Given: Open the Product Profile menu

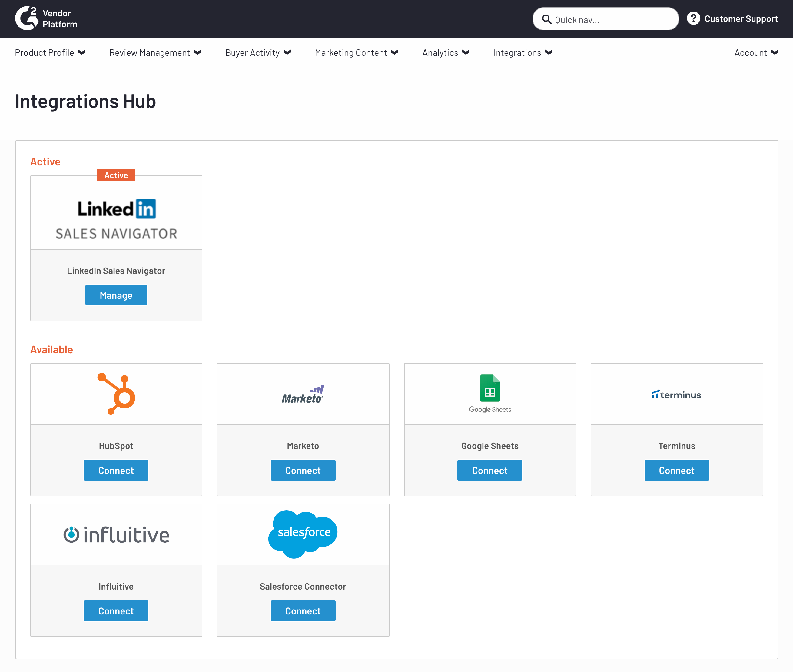Looking at the screenshot, I should coord(50,53).
